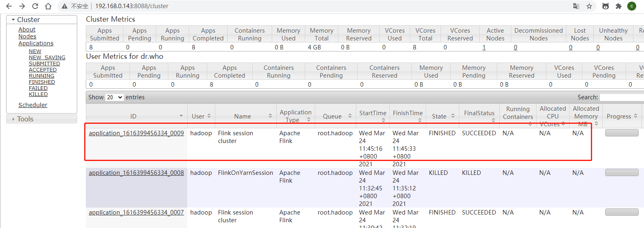Filter applications by ACCEPTED state
644x228 pixels.
coord(42,70)
